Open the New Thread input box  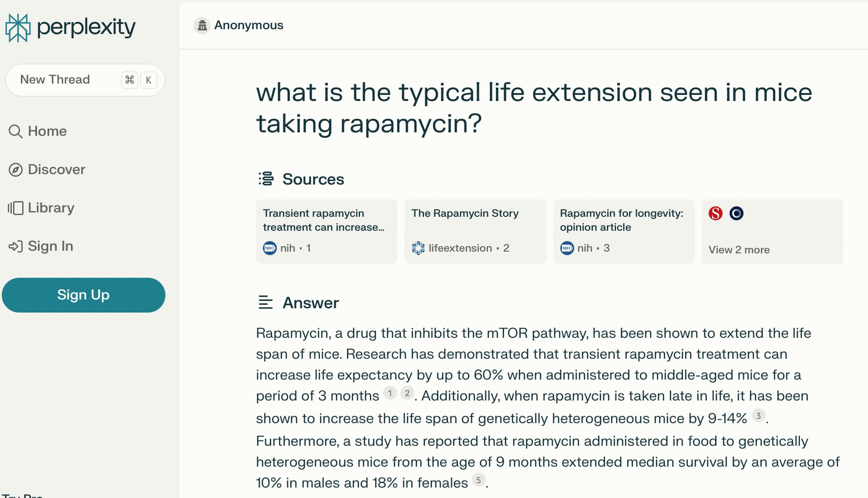click(85, 80)
